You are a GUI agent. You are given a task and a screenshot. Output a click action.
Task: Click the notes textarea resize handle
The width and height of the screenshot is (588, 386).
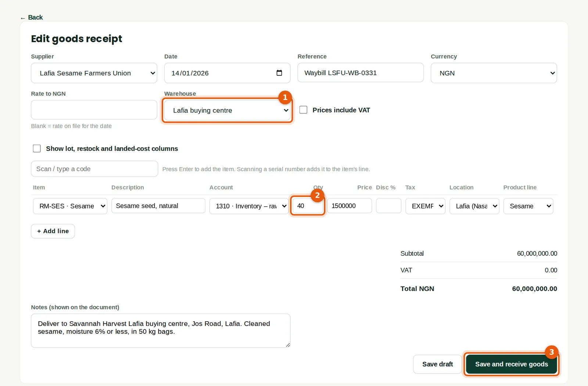point(288,345)
